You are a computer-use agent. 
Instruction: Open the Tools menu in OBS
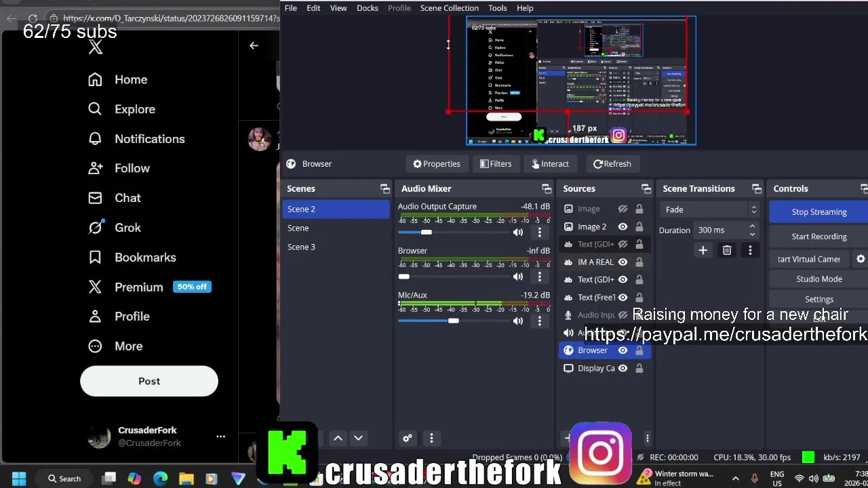pos(497,8)
